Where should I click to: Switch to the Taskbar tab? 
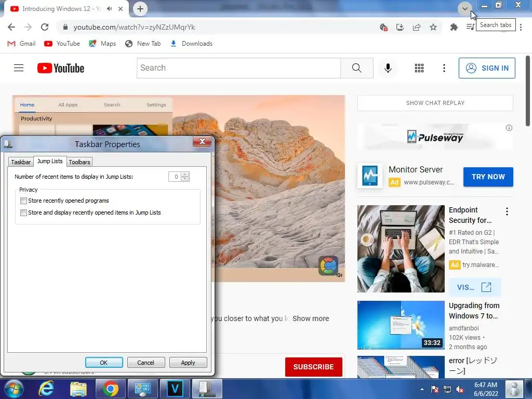pyautogui.click(x=21, y=162)
